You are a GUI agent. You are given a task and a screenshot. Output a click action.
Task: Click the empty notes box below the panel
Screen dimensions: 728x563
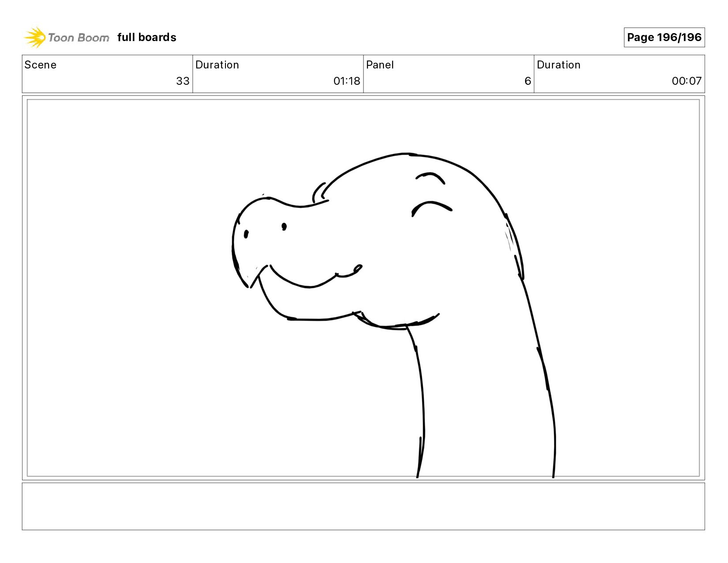tap(363, 506)
